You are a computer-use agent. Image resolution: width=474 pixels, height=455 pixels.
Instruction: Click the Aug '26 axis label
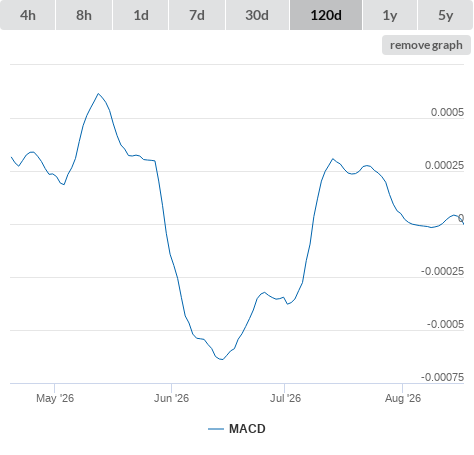click(403, 398)
